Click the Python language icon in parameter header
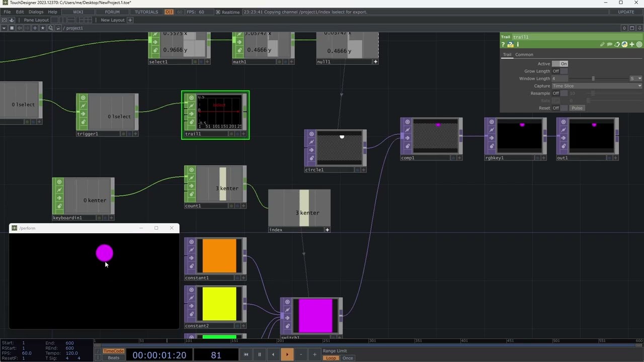Viewport: 644px width, 362px height. [x=624, y=44]
